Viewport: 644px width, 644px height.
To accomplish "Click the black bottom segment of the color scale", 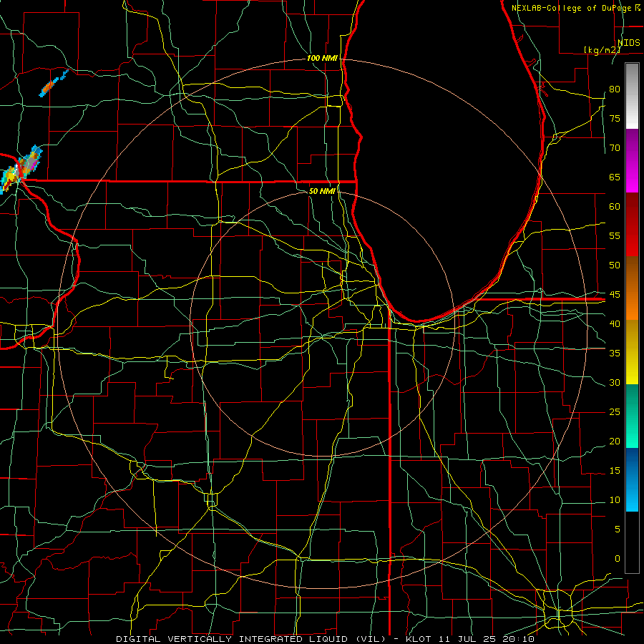I will tap(632, 542).
